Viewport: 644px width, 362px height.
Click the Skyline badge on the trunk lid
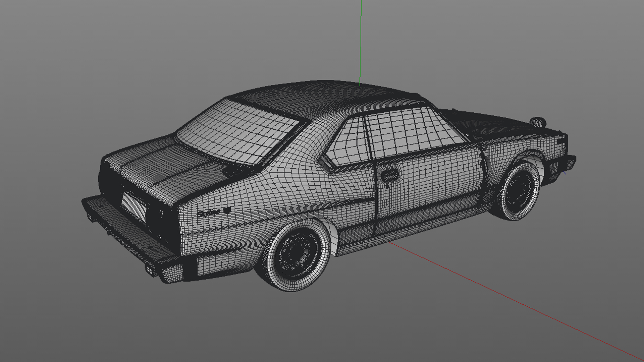point(212,211)
